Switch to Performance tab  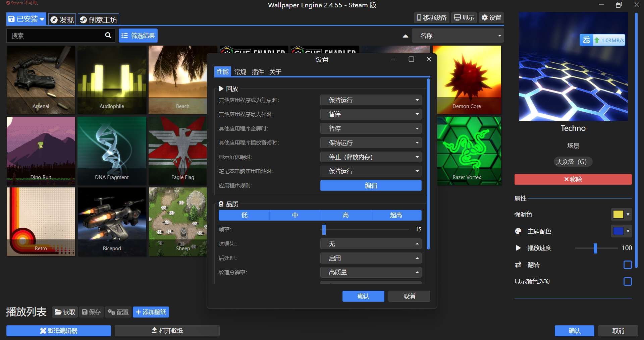coord(223,72)
